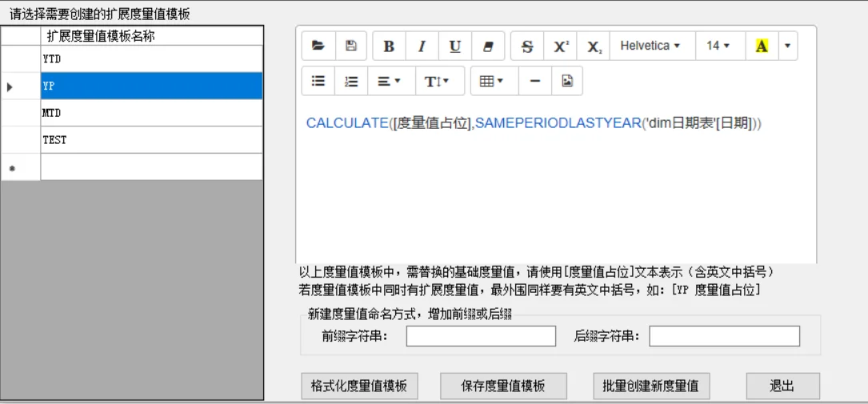The width and height of the screenshot is (868, 404).
Task: Open the color options dropdown arrow
Action: click(x=788, y=46)
